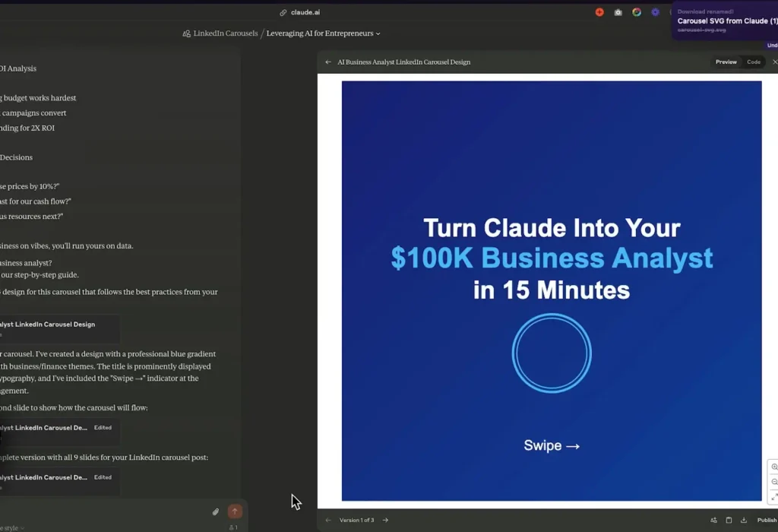Image resolution: width=778 pixels, height=532 pixels.
Task: Click the red plus extension icon
Action: tap(599, 12)
